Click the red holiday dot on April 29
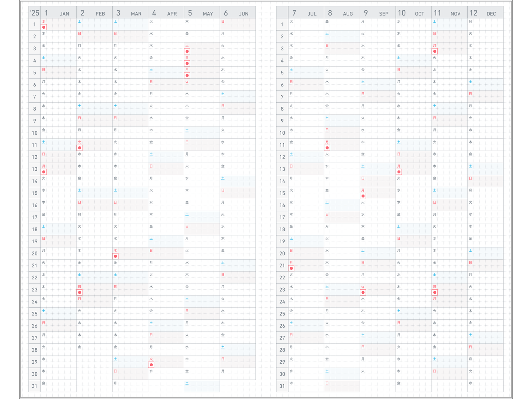This screenshot has width=532, height=399. point(151,365)
